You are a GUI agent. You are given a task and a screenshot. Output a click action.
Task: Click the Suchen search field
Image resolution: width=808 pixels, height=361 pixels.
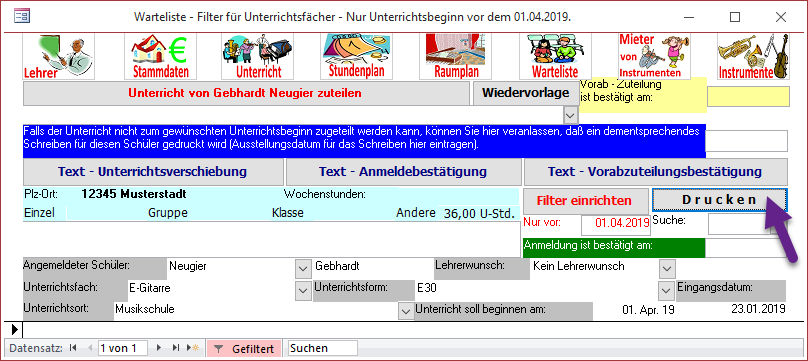tap(323, 349)
